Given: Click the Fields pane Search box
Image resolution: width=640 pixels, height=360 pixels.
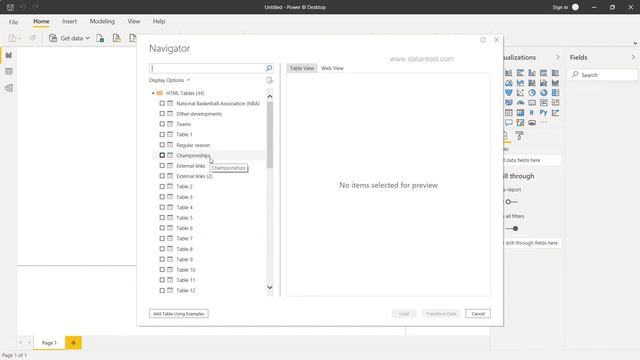Looking at the screenshot, I should [x=602, y=75].
